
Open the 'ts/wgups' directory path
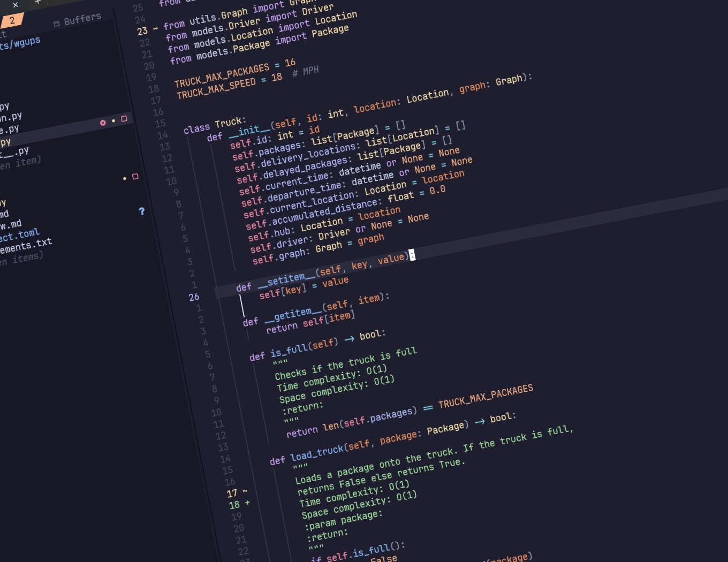click(20, 43)
